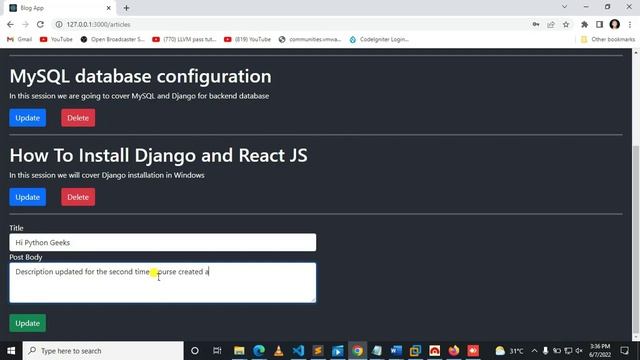Click the Windows taskbar search box
This screenshot has width=640, height=360.
[x=103, y=351]
